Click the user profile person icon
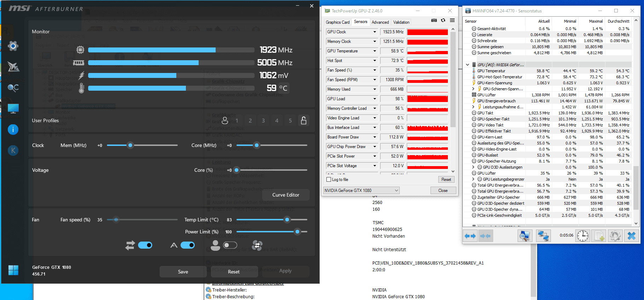This screenshot has width=644, height=300. click(x=225, y=121)
